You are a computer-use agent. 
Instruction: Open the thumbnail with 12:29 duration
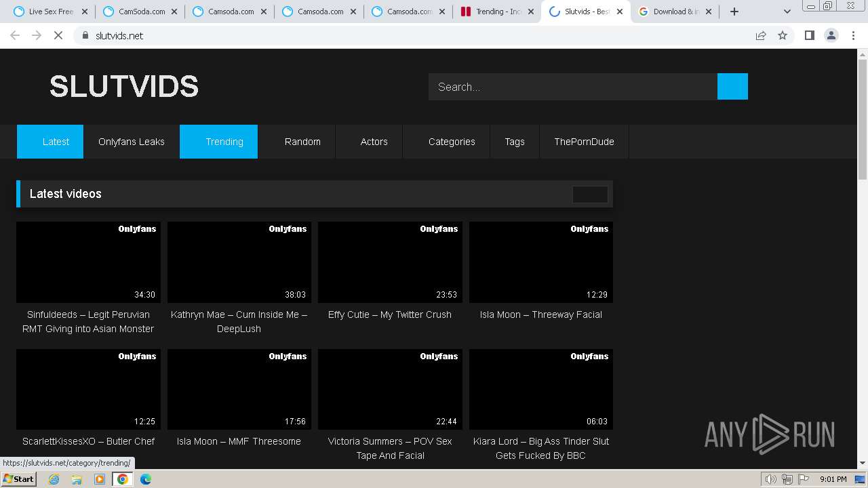(x=541, y=262)
